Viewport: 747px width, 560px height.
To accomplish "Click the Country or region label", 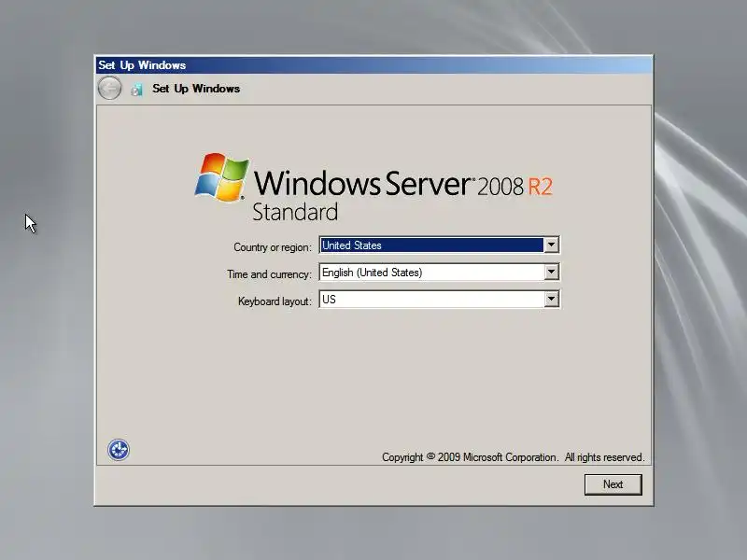I will coord(272,247).
